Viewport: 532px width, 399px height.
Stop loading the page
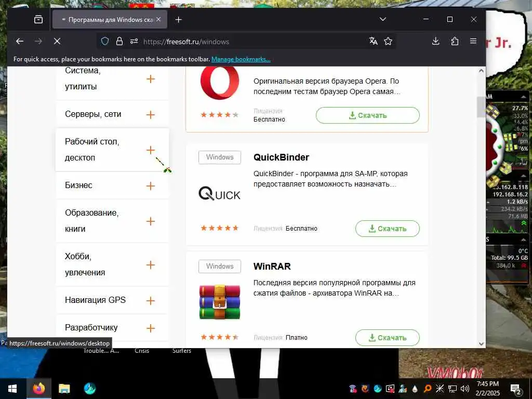tap(57, 42)
